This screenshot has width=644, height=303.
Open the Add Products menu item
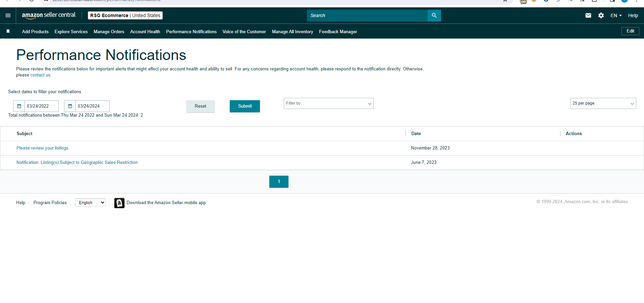tap(35, 32)
